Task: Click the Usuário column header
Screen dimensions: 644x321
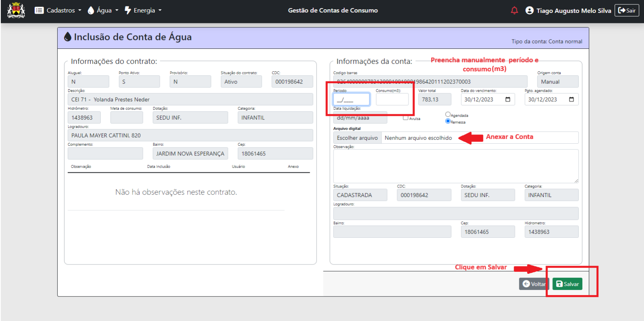Action: point(238,166)
